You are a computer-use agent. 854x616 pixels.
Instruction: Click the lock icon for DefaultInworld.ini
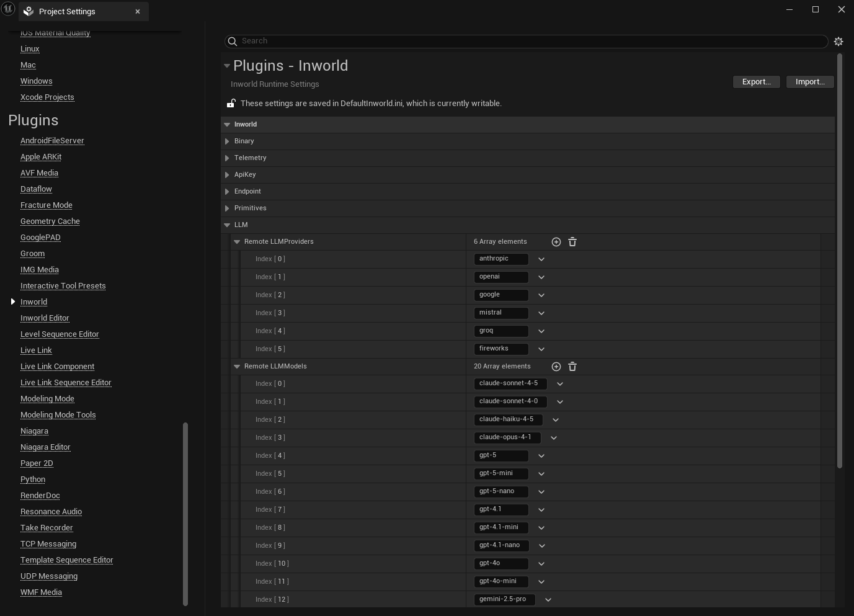coord(231,104)
